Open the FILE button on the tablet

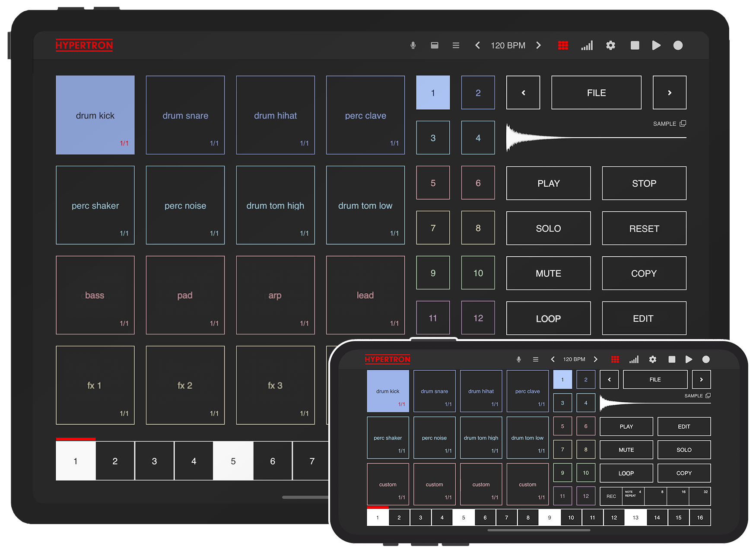[596, 92]
